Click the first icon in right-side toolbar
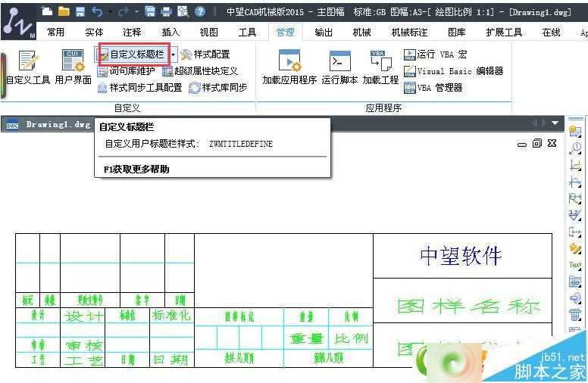588x383 pixels. [575, 130]
